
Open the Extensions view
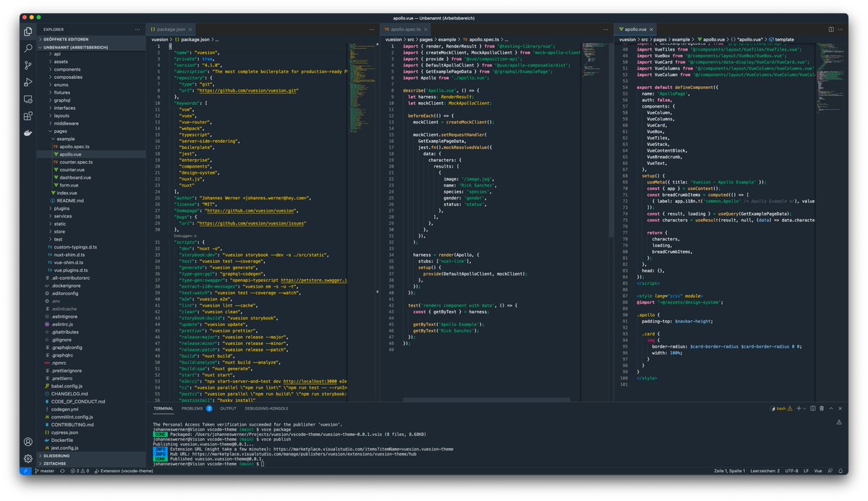pos(28,116)
